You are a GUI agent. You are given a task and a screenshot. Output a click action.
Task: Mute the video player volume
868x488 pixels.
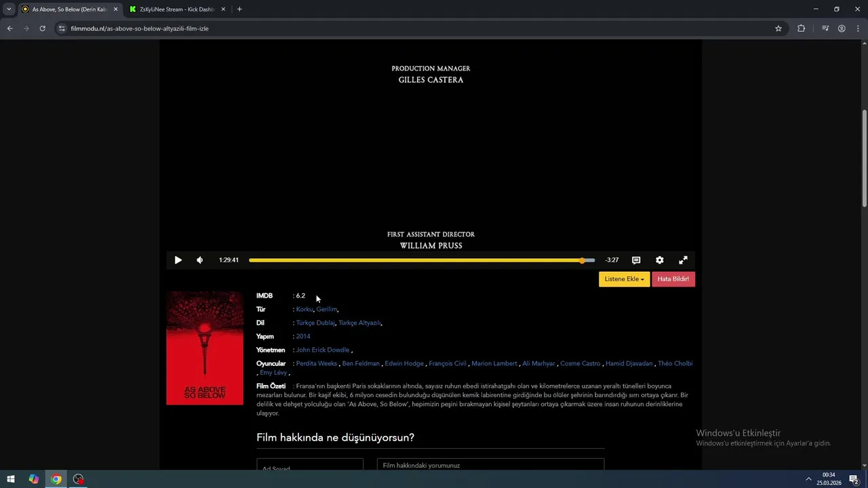click(199, 260)
